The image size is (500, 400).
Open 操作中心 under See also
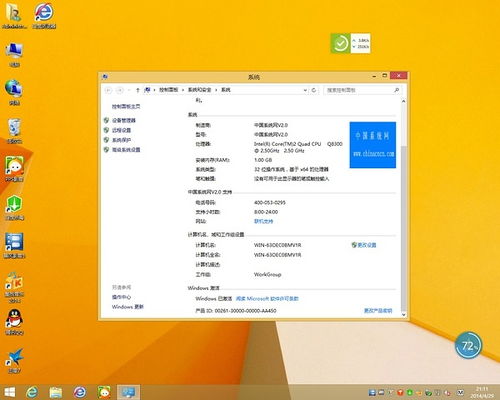point(121,297)
